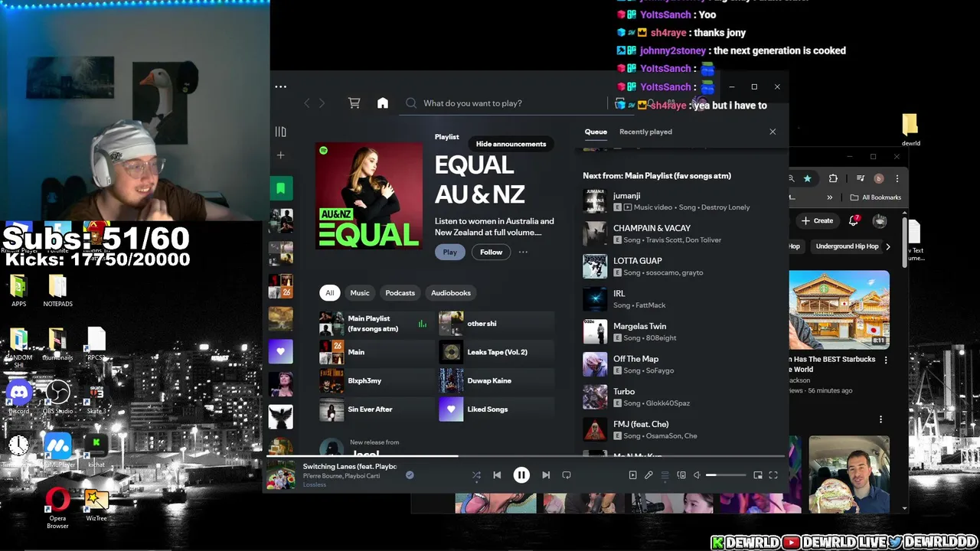Pause the current song

[521, 475]
